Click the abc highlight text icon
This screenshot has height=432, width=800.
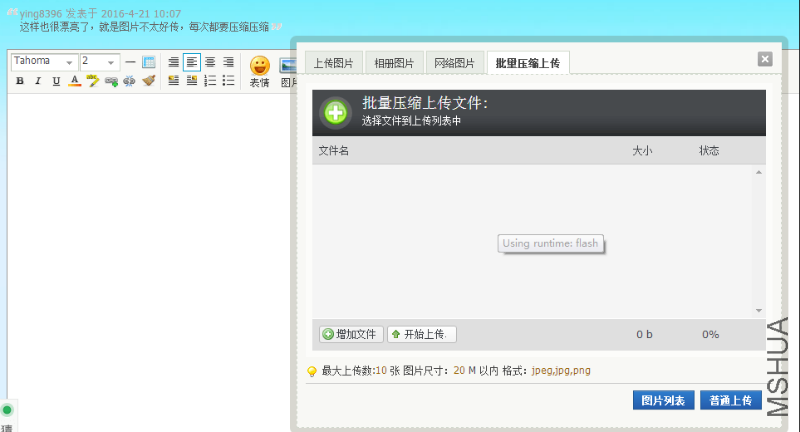93,81
